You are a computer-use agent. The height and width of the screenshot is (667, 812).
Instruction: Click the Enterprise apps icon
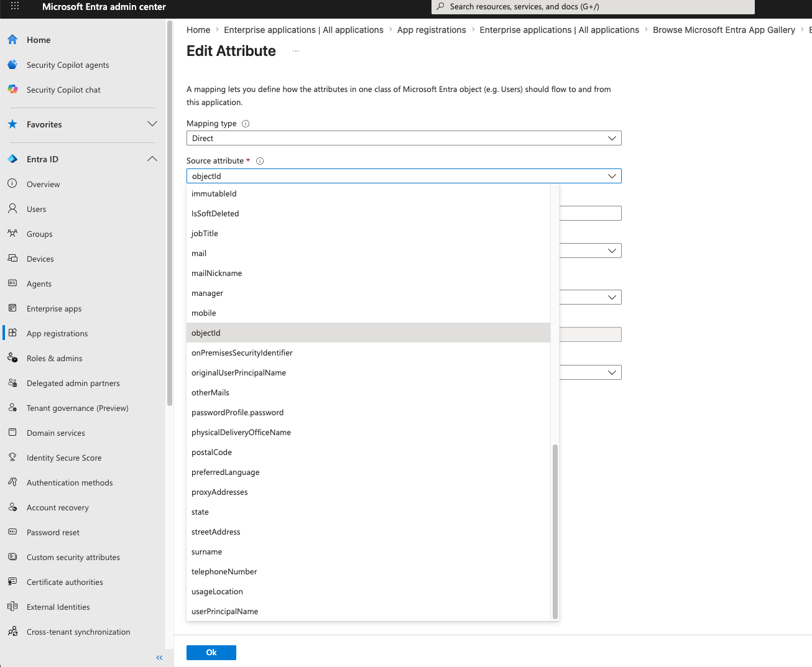point(12,308)
